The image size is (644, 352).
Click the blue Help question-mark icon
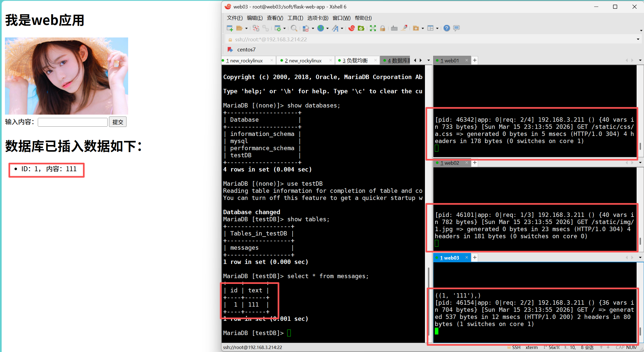[447, 28]
